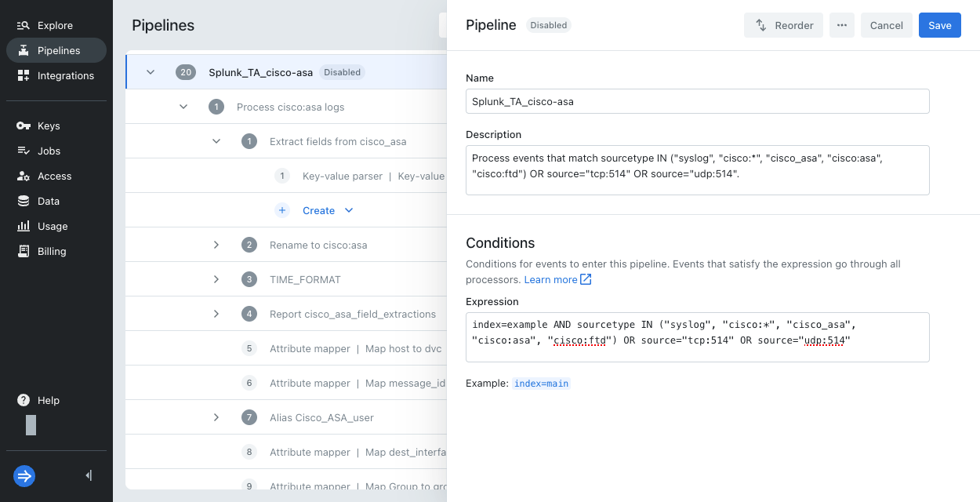The image size is (980, 502).
Task: Collapse Process cisco:asa logs group
Action: [x=183, y=107]
